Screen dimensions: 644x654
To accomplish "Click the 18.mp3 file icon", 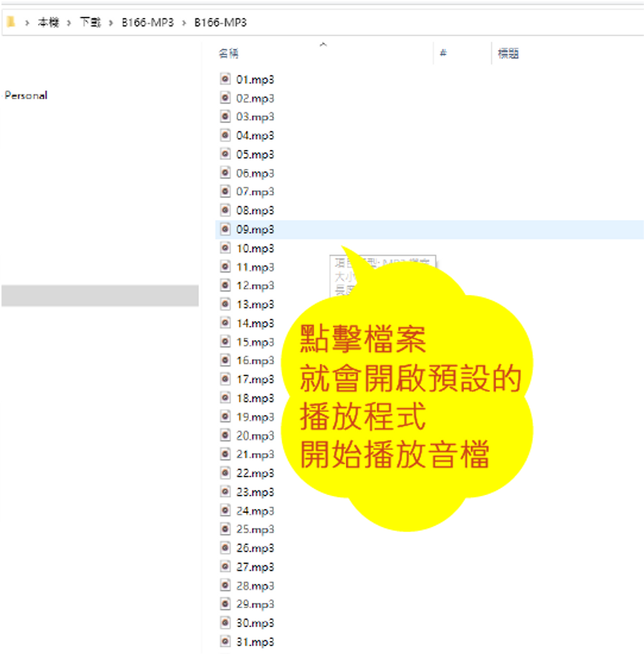I will point(225,398).
